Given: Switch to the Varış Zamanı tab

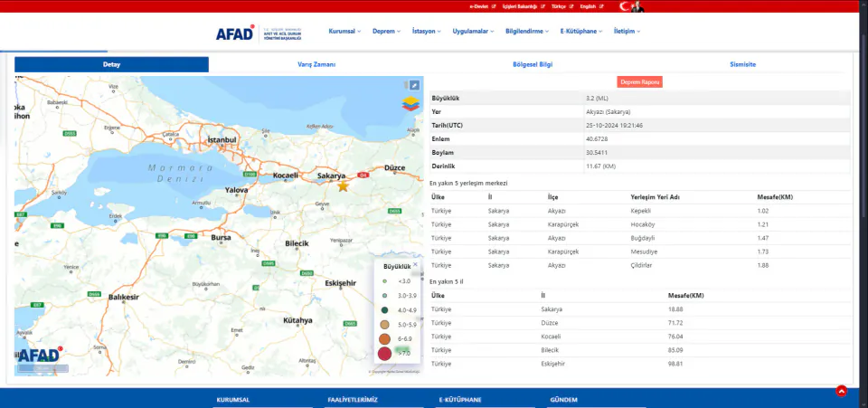Looking at the screenshot, I should [316, 64].
